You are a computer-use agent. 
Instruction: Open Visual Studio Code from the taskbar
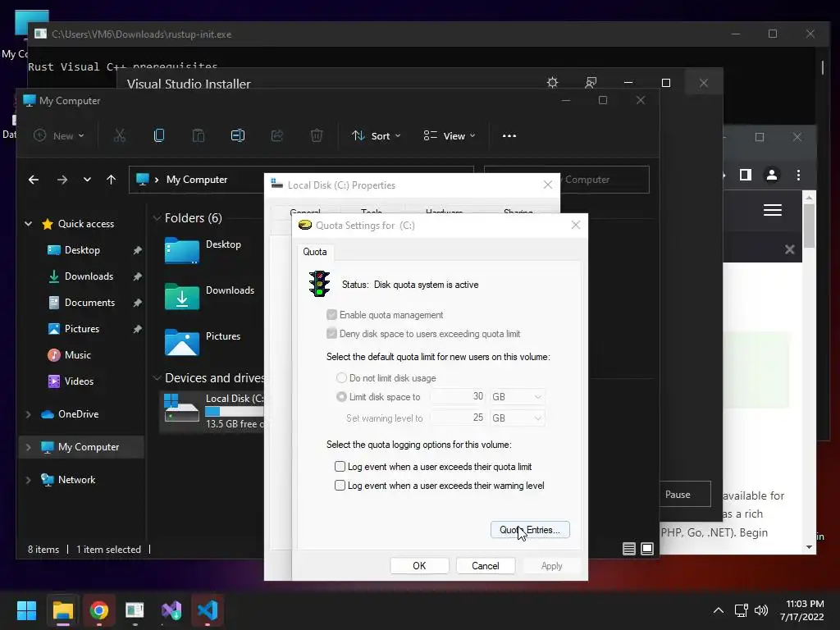[x=208, y=610]
